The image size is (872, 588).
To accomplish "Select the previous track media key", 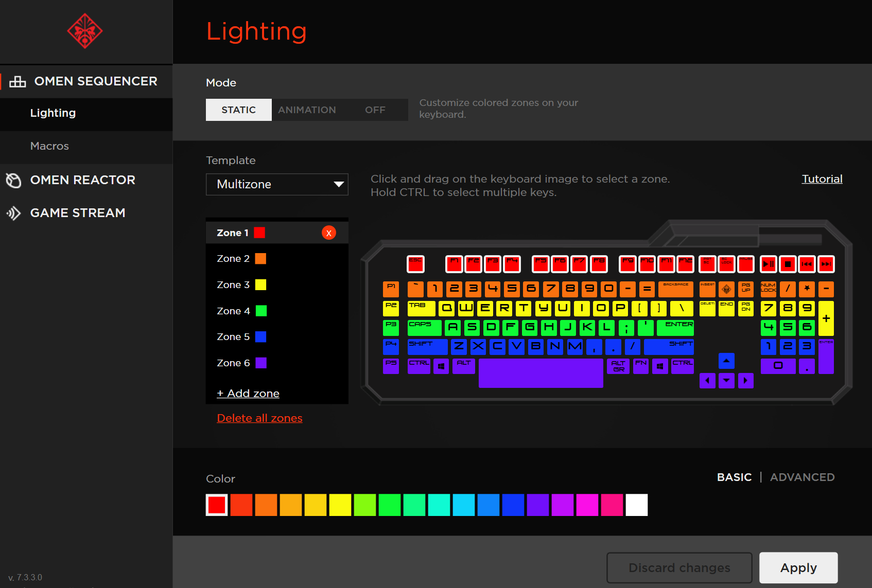I will pyautogui.click(x=807, y=264).
